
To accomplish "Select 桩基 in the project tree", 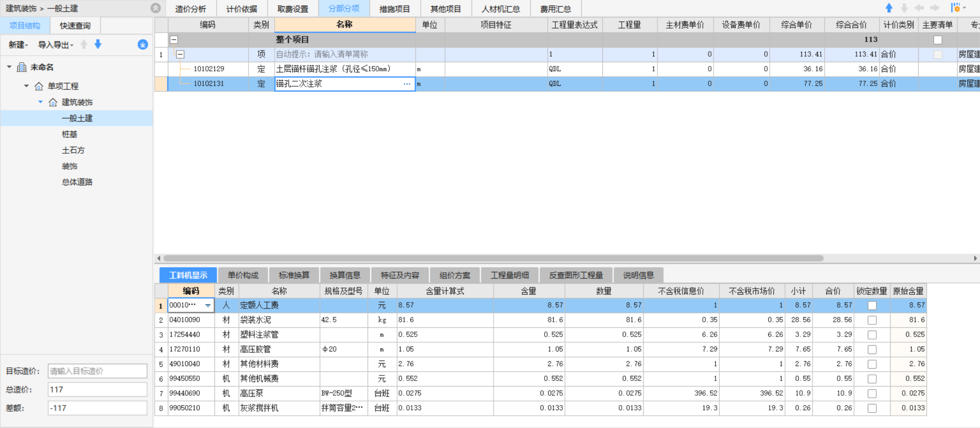I will point(69,134).
